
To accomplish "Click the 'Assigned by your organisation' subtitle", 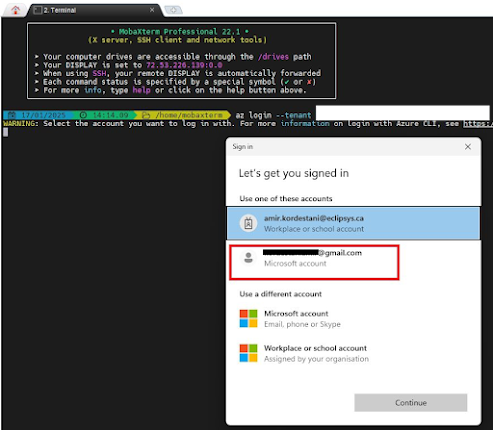I will click(316, 359).
